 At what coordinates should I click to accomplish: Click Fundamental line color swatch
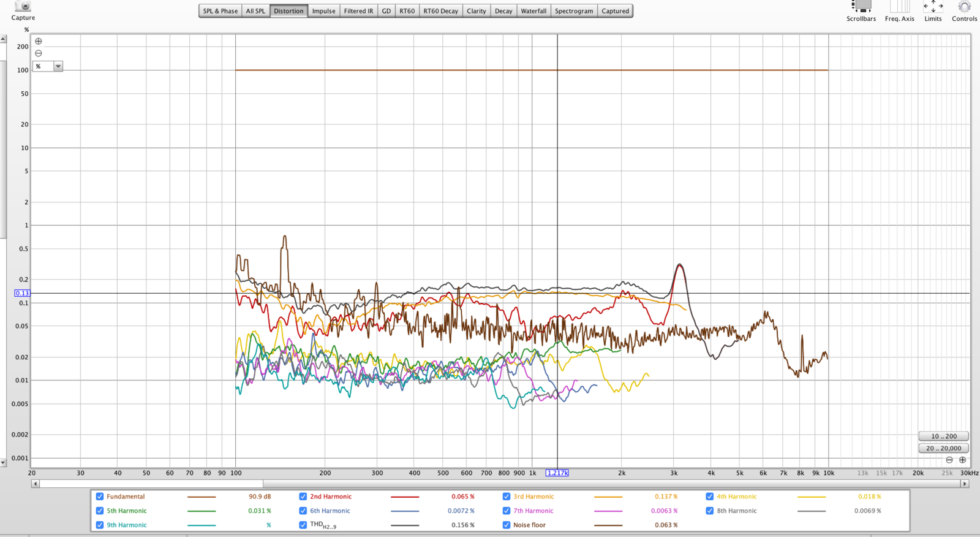[202, 497]
